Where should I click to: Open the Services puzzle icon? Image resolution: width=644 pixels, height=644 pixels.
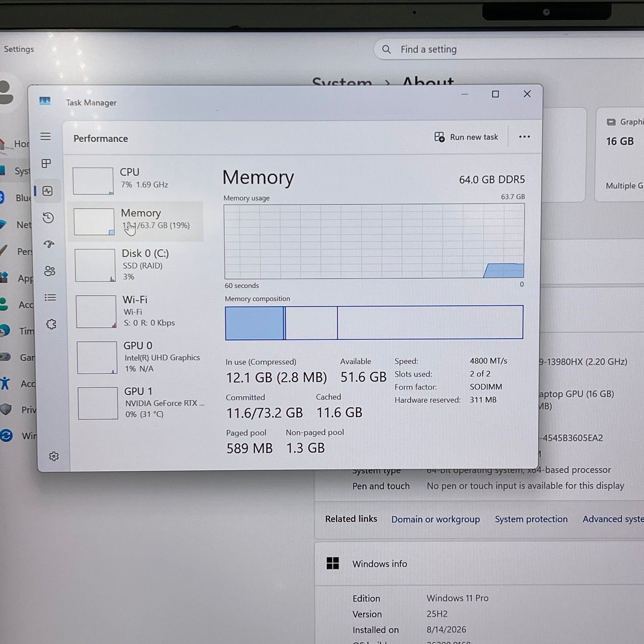(x=51, y=324)
